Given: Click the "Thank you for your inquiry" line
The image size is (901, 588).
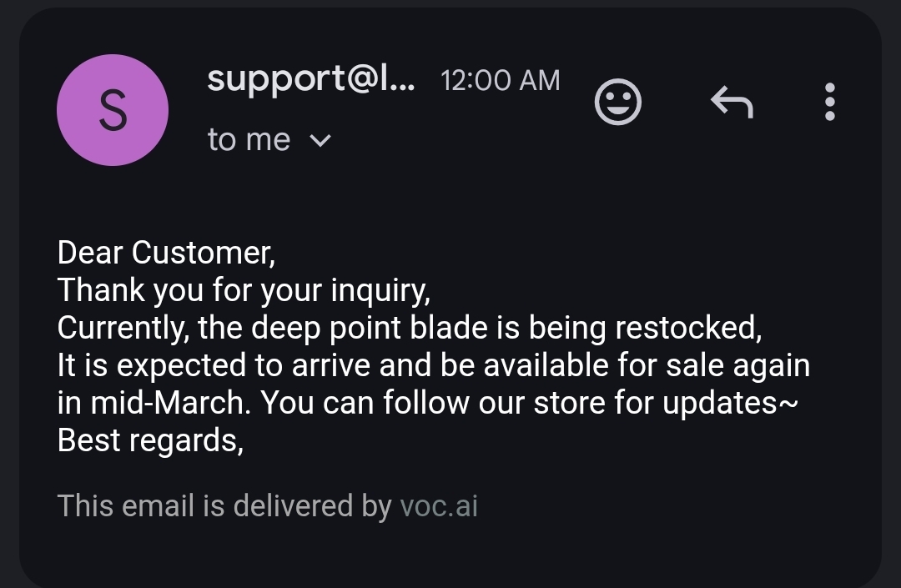Looking at the screenshot, I should tap(243, 290).
